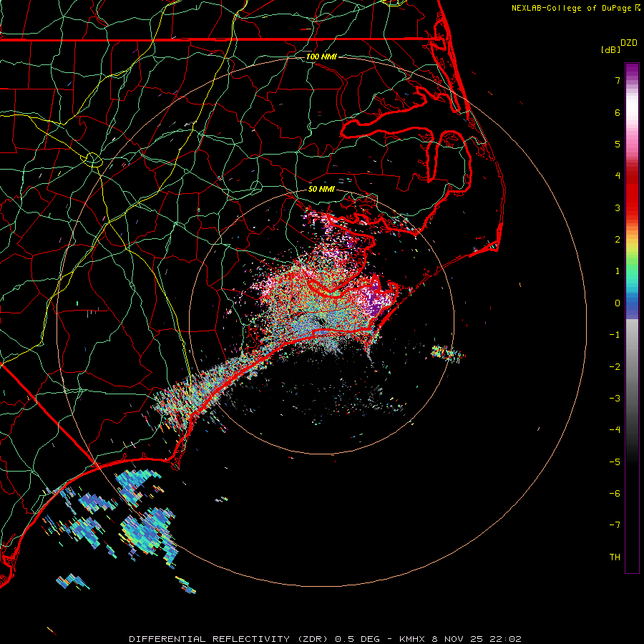Click the -3 dB scale label
This screenshot has width=644, height=644.
click(615, 399)
